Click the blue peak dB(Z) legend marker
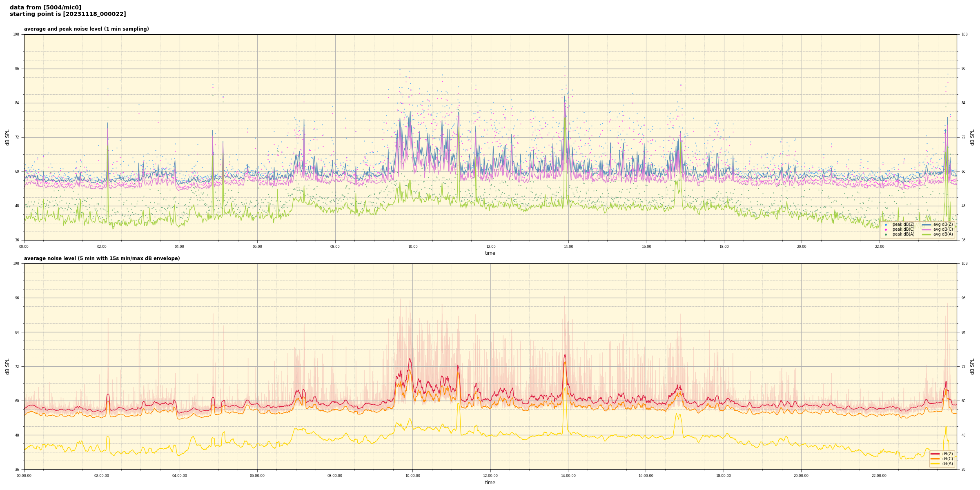Image resolution: width=980 pixels, height=490 pixels. click(x=886, y=225)
